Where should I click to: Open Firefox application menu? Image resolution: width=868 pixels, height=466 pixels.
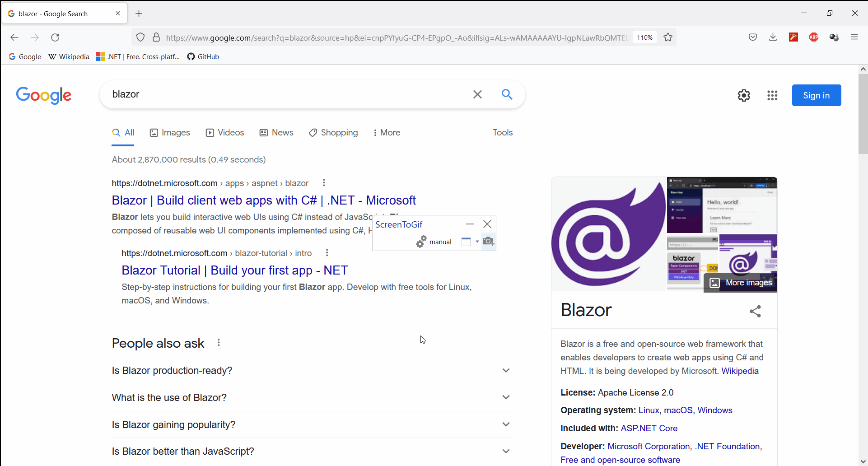coord(854,37)
